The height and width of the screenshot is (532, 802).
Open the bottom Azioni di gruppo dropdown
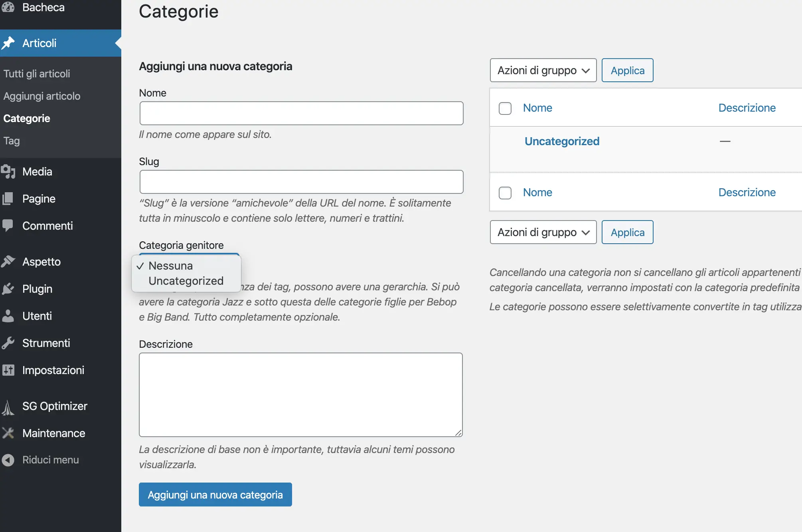pos(543,233)
